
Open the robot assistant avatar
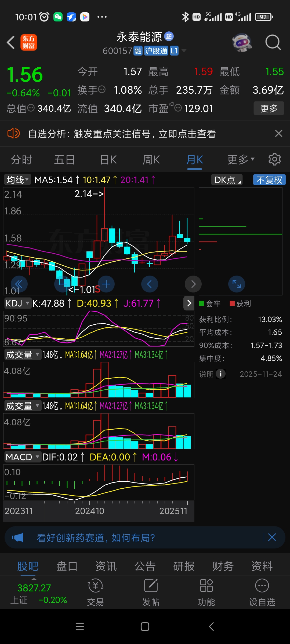coord(242,42)
